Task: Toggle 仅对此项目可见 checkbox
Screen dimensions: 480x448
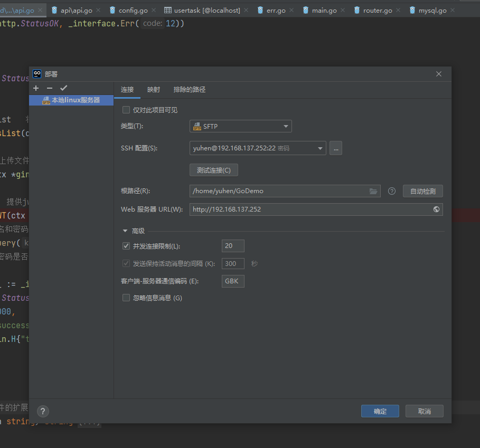Action: [x=126, y=110]
